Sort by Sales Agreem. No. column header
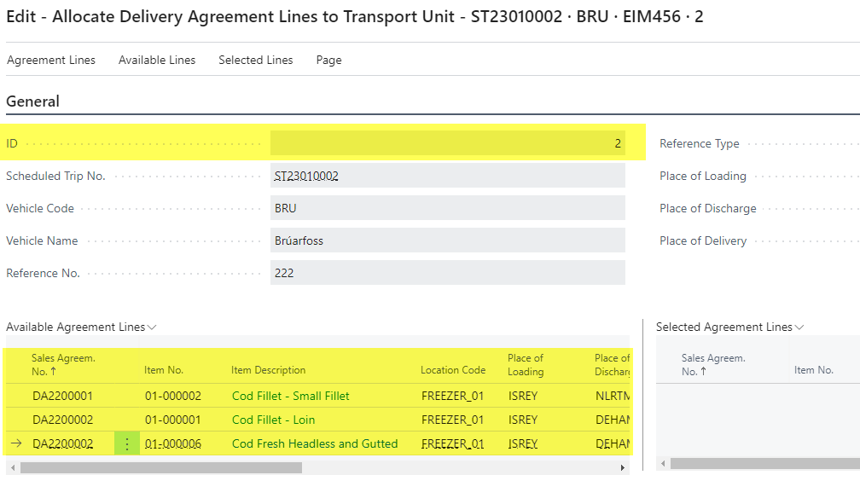The image size is (860, 504). click(63, 365)
